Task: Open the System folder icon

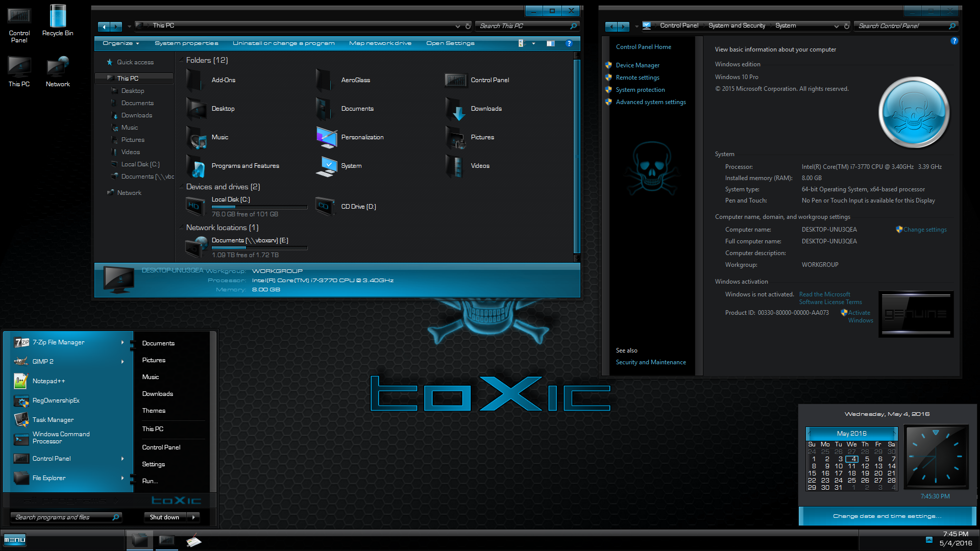Action: coord(327,166)
